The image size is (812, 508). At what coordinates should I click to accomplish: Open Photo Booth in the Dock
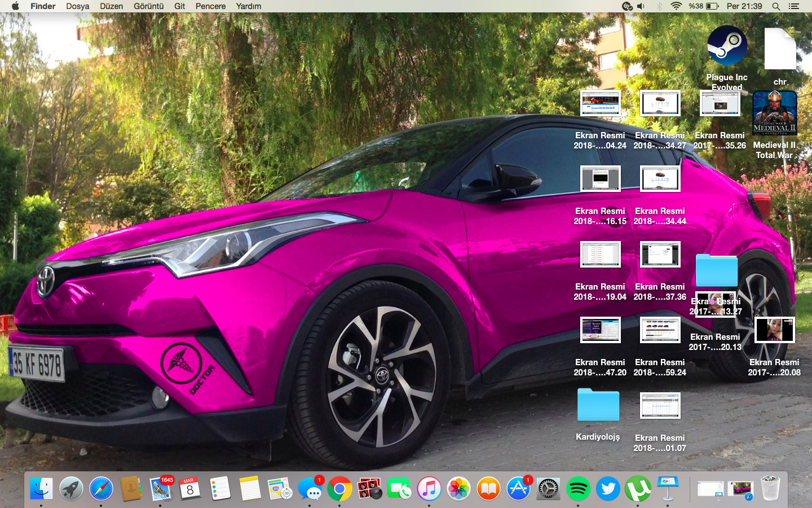point(369,488)
